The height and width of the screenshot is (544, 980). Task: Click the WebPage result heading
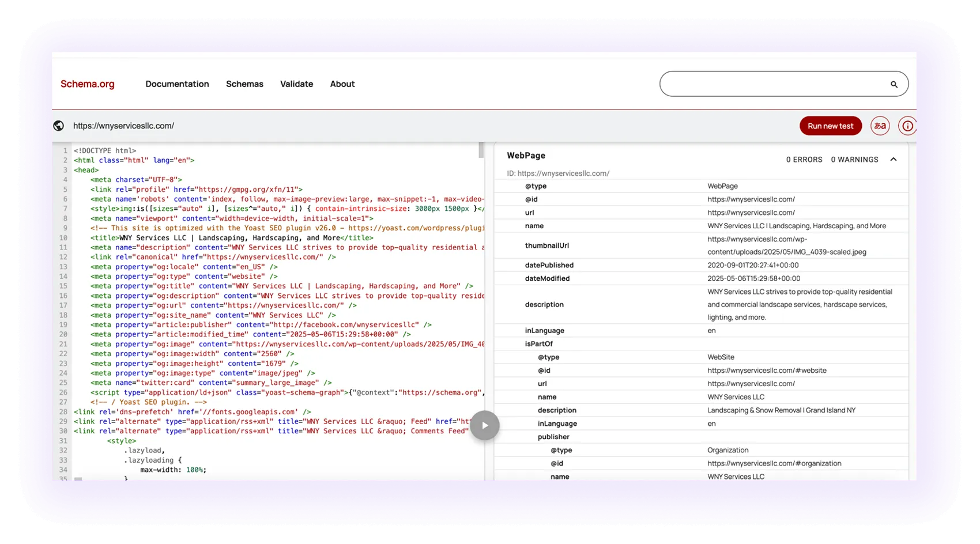(x=526, y=156)
